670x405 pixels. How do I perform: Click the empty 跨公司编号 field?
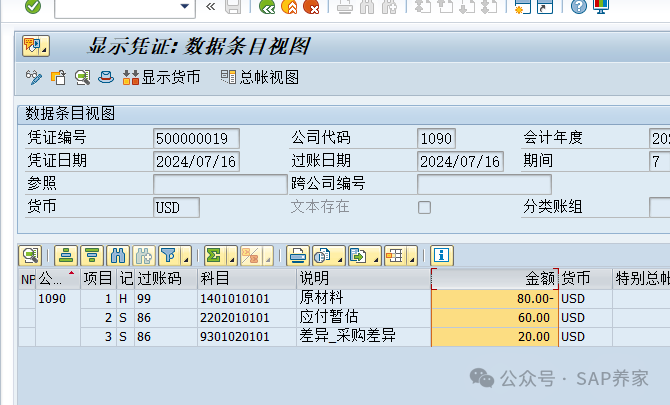[484, 184]
